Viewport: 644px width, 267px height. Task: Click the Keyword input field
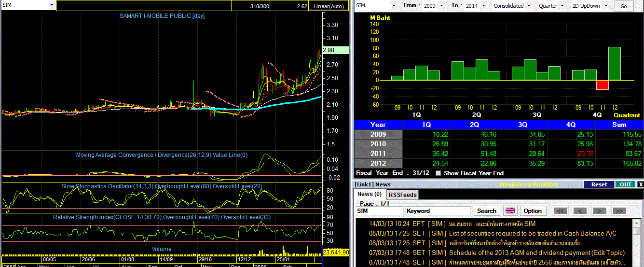coord(438,211)
